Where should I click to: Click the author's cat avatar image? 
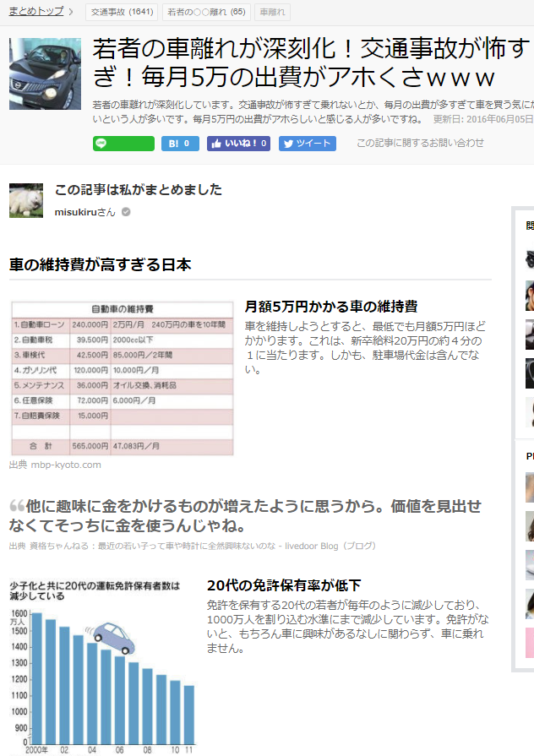26,200
